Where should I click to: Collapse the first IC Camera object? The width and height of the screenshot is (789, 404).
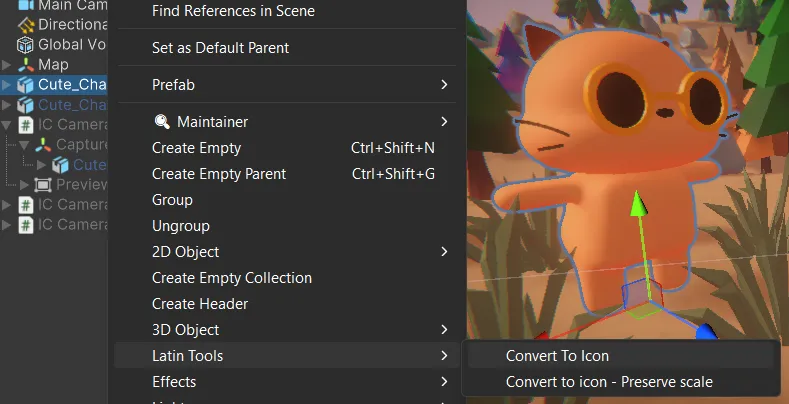tap(7, 125)
